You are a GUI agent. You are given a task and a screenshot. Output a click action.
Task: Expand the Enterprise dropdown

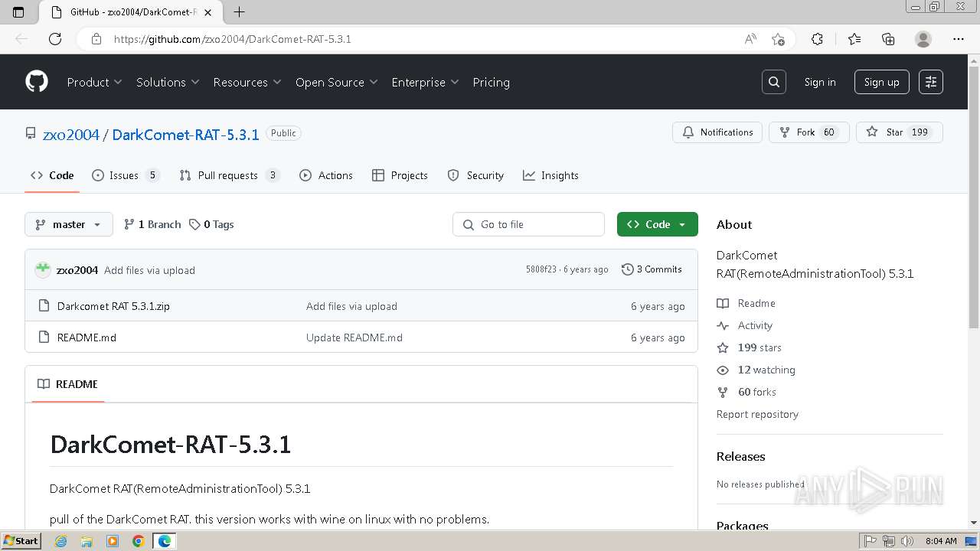(425, 82)
